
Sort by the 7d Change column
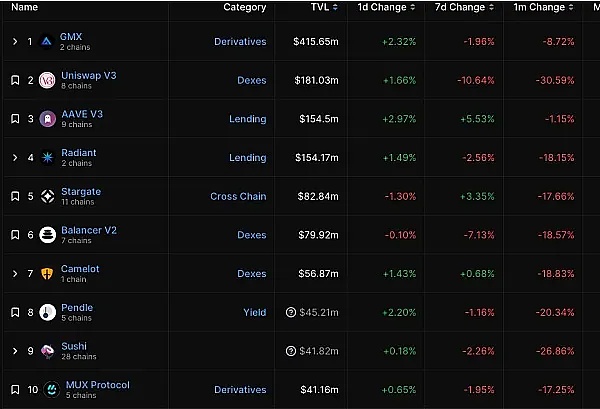[x=461, y=8]
